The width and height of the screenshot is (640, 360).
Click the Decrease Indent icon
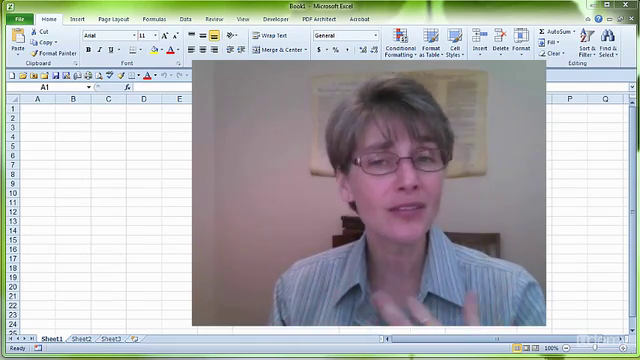[x=230, y=50]
